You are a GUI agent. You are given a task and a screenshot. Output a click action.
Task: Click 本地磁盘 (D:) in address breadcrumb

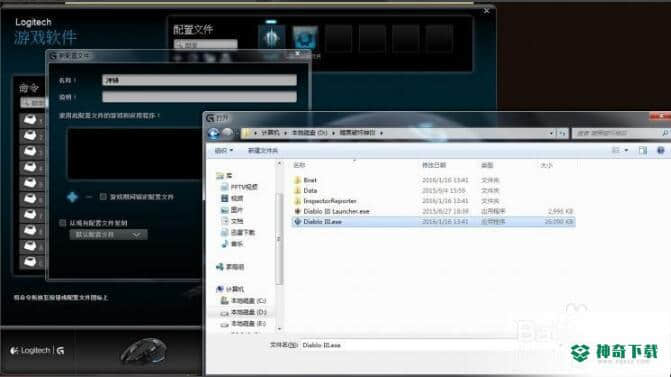[309, 133]
